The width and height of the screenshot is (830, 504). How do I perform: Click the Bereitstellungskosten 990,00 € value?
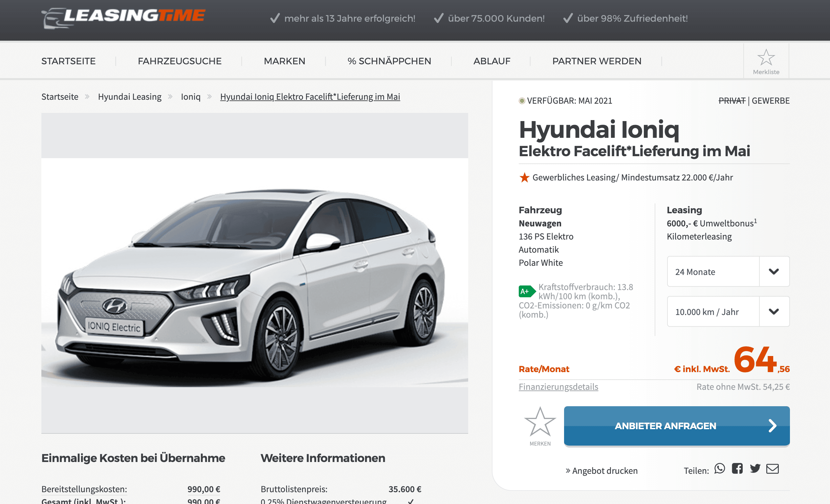(204, 489)
